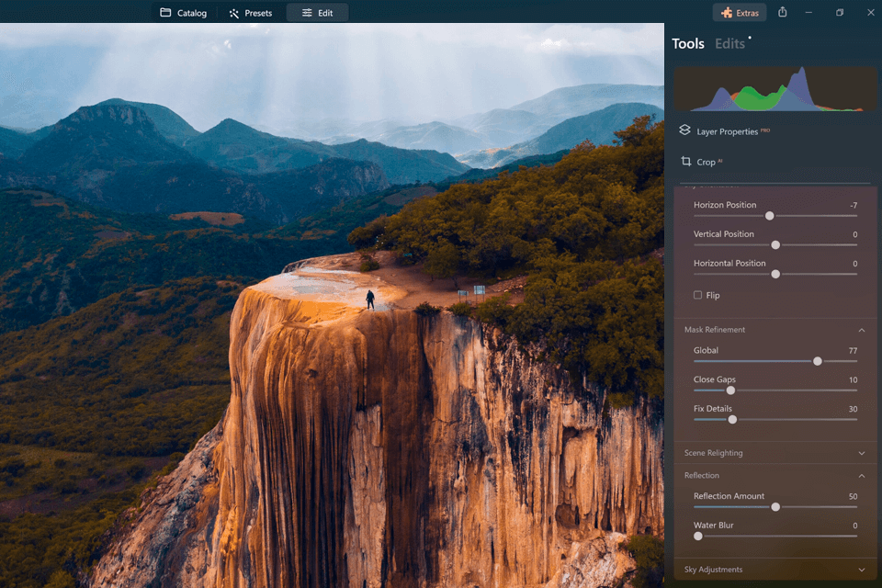Click the Edit sliders icon
Viewport: 882px width, 588px height.
point(307,12)
